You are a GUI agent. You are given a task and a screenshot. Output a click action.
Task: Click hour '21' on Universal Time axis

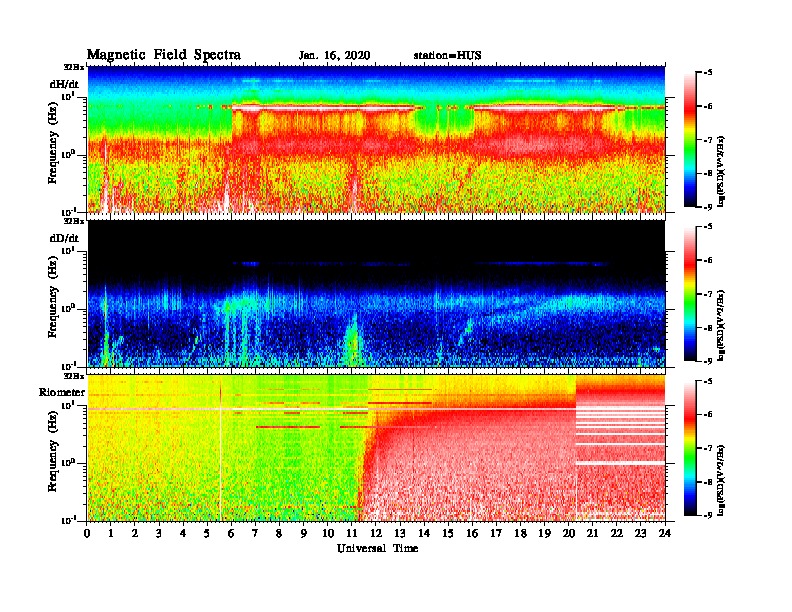click(592, 533)
